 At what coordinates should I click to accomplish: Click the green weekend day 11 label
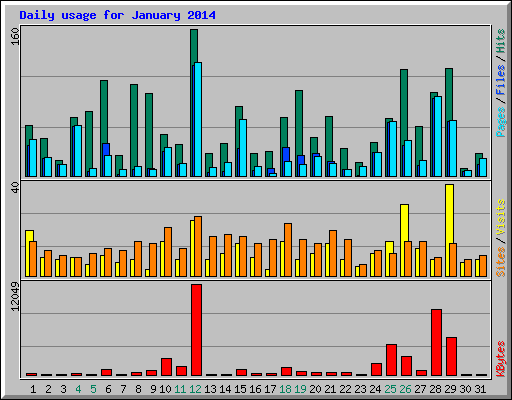[x=180, y=389]
